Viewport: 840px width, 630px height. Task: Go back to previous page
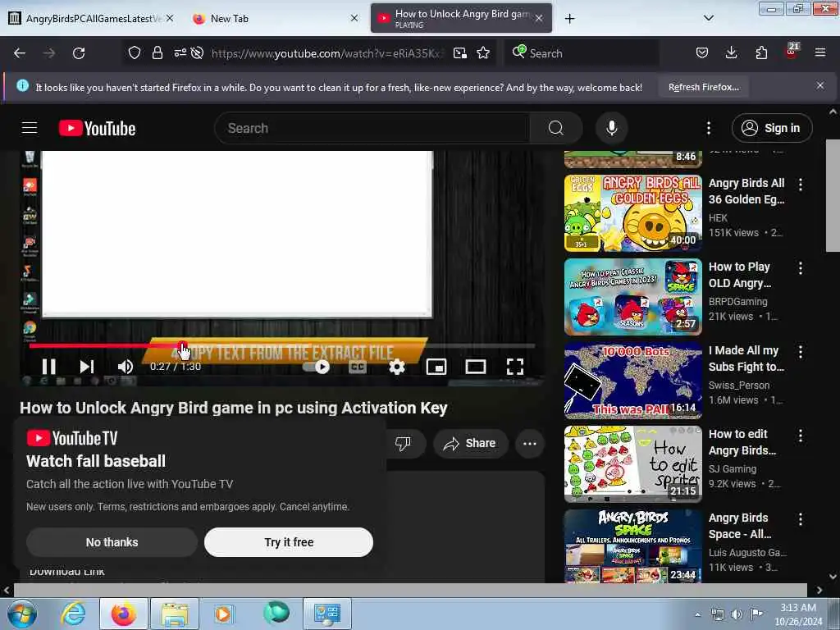click(x=20, y=53)
